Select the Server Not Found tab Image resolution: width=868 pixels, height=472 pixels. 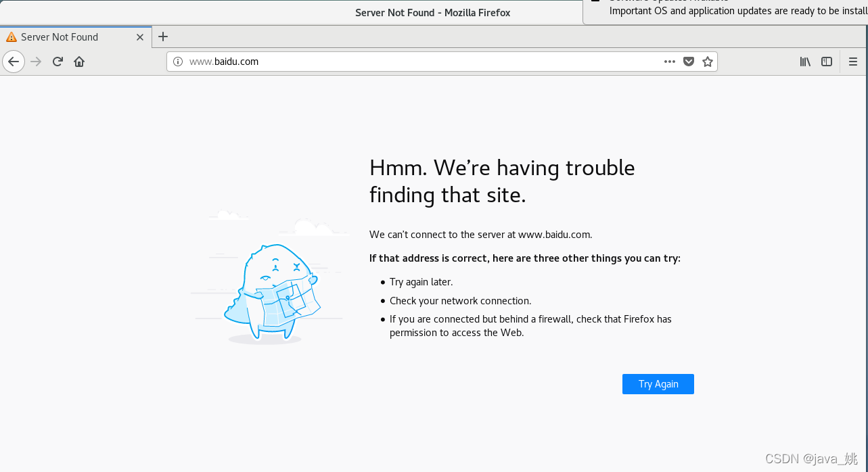[76, 37]
